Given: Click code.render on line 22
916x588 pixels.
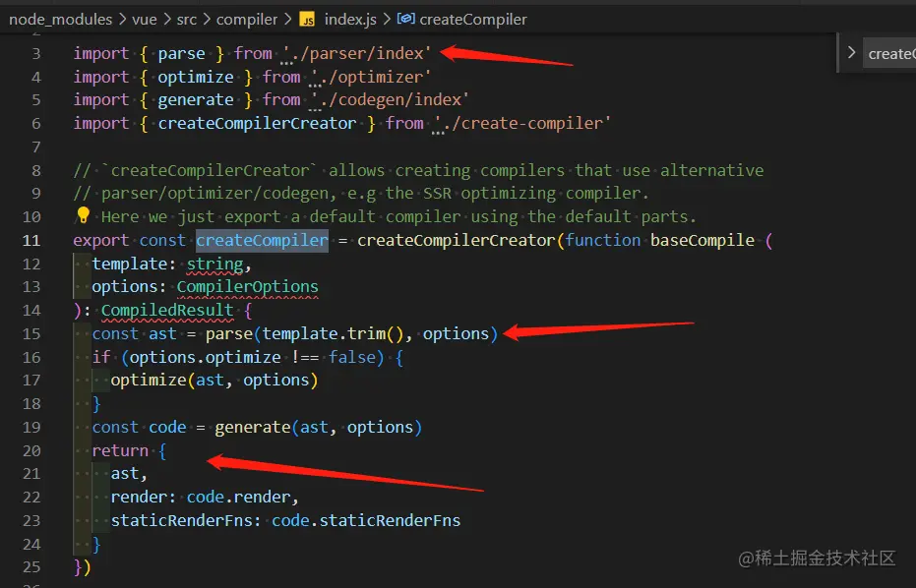Looking at the screenshot, I should point(238,497).
